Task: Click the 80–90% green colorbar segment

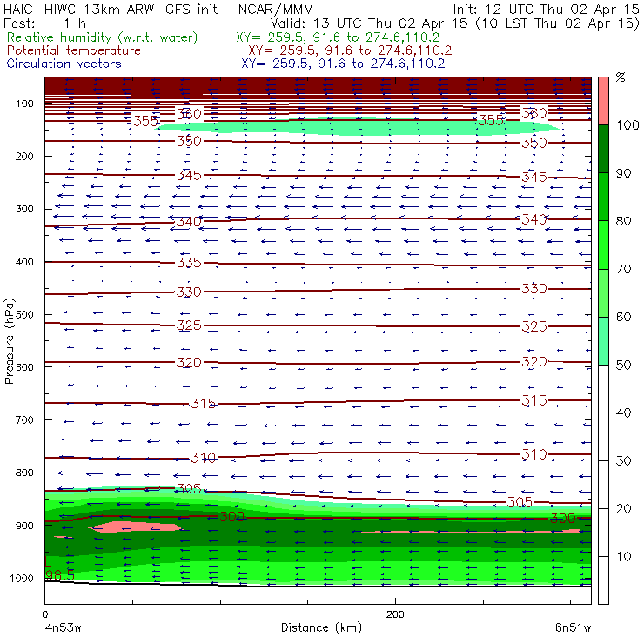Action: [603, 197]
